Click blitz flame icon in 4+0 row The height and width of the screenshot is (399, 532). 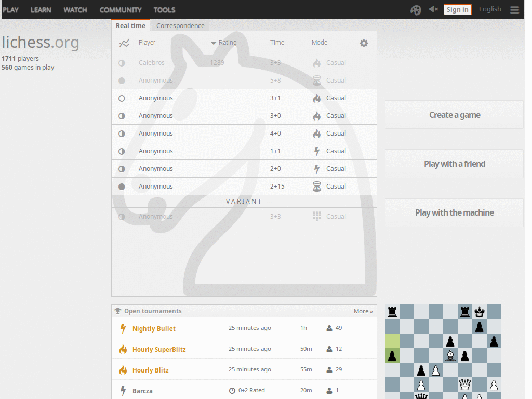coord(316,134)
